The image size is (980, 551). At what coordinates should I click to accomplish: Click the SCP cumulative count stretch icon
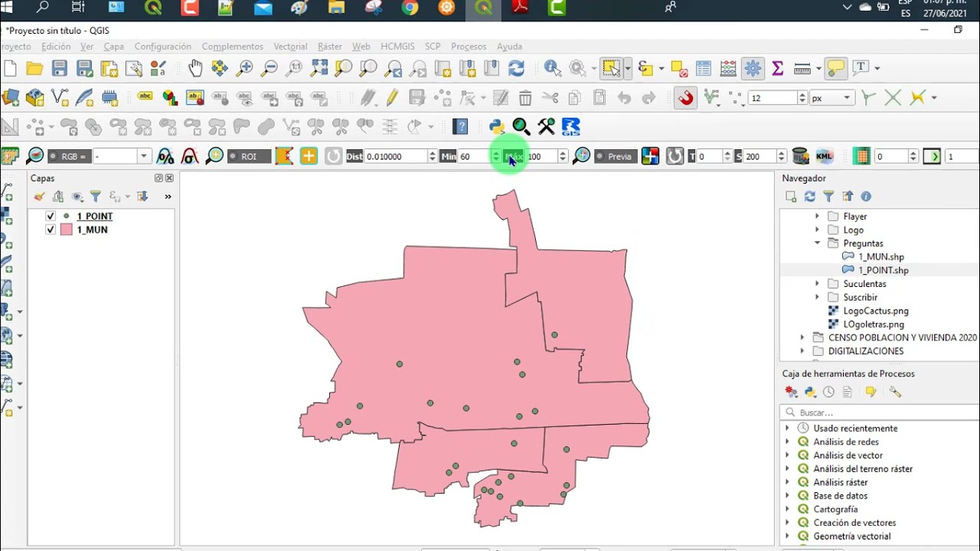pos(165,156)
